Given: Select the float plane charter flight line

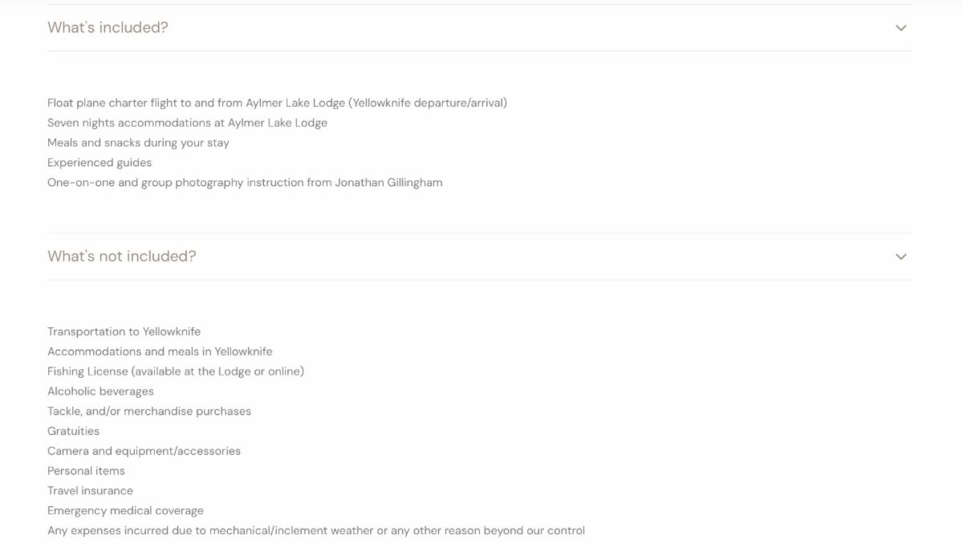Looking at the screenshot, I should point(277,103).
